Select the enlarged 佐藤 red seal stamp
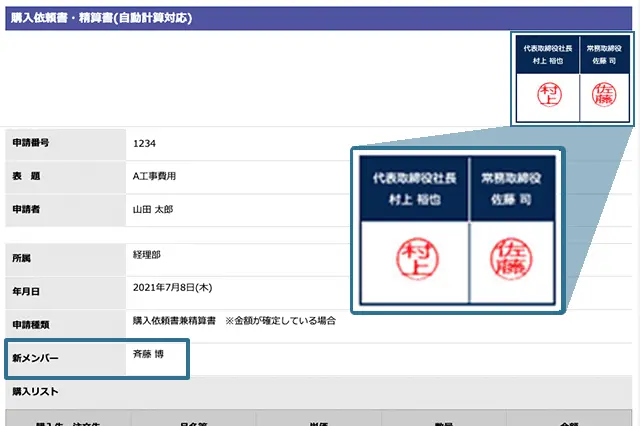Screen dimensions: 640x426 (511, 260)
